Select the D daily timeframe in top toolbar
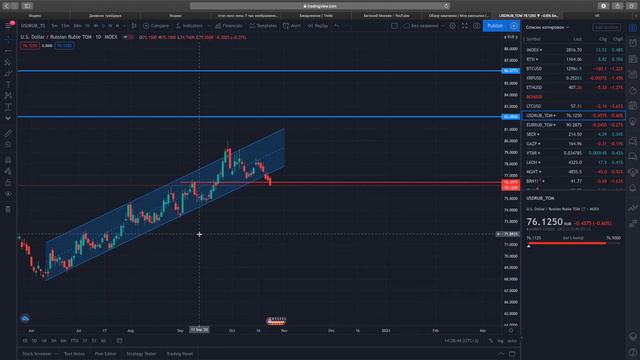The height and width of the screenshot is (360, 640). pyautogui.click(x=103, y=26)
